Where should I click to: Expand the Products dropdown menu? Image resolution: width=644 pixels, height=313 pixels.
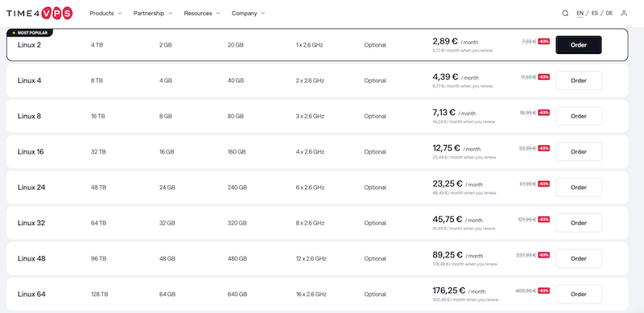105,13
